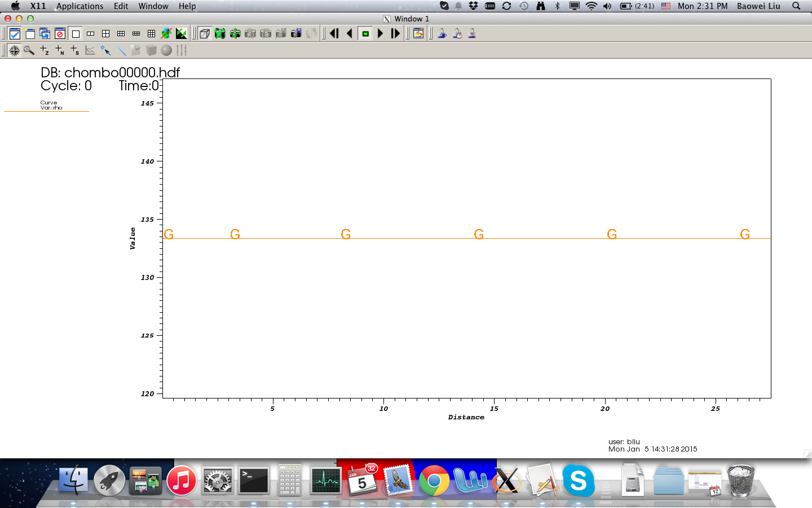Open Terminal from the Dock

(x=254, y=481)
